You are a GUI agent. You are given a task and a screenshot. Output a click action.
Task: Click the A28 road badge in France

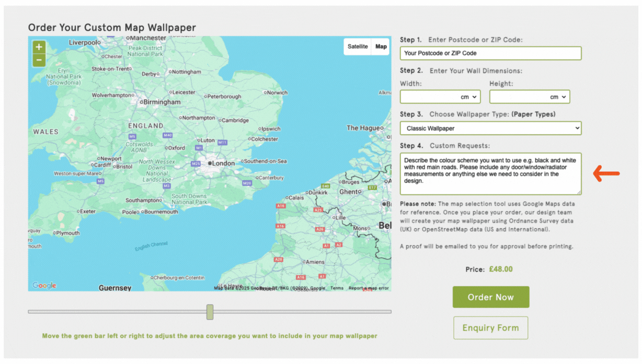(x=279, y=259)
